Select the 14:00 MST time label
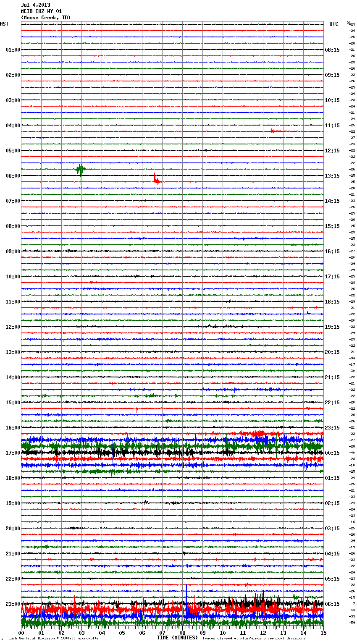Screen dimensions: 357x644 13,377
